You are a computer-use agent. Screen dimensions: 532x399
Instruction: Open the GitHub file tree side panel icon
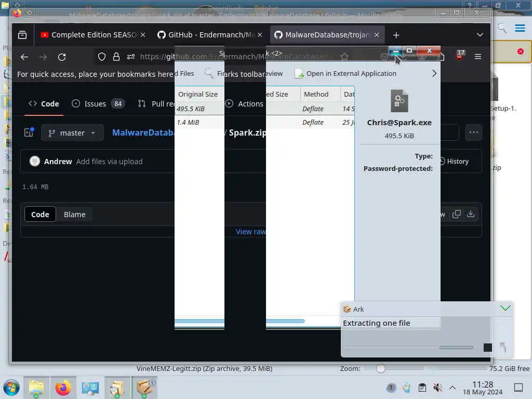(x=29, y=132)
